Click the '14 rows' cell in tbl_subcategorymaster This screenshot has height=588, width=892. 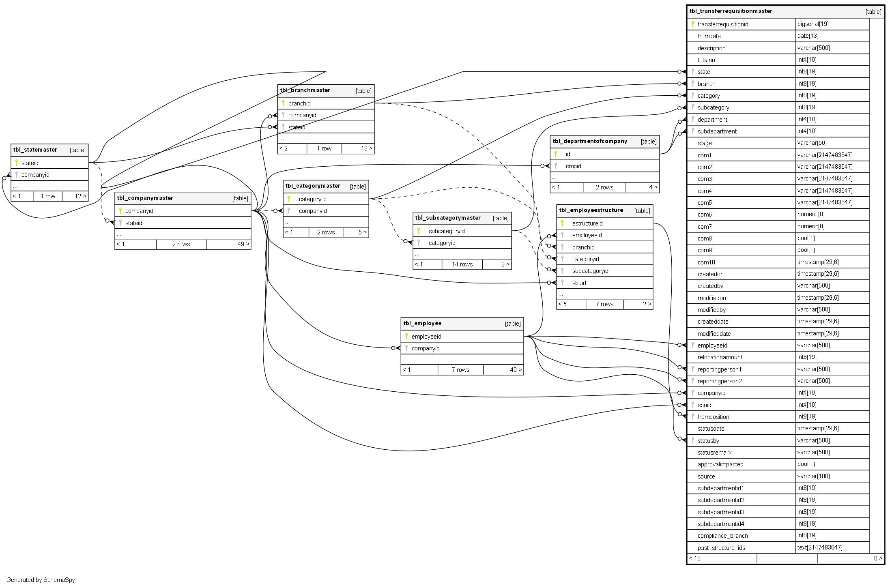(x=462, y=264)
